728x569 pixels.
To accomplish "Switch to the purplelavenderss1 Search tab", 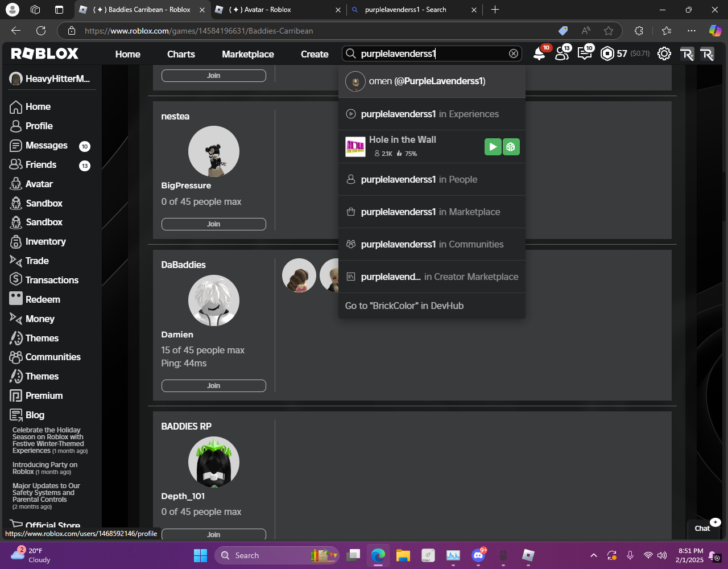I will [x=414, y=10].
